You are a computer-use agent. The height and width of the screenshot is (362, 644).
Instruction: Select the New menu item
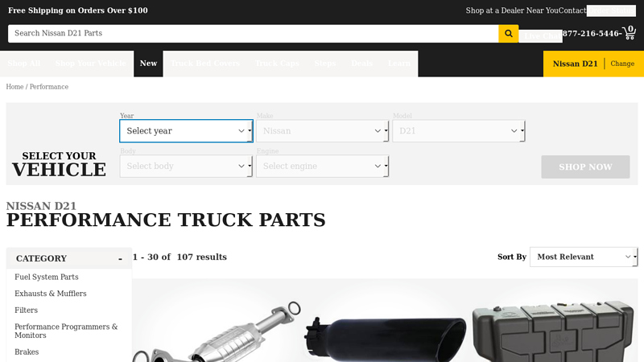pos(148,64)
